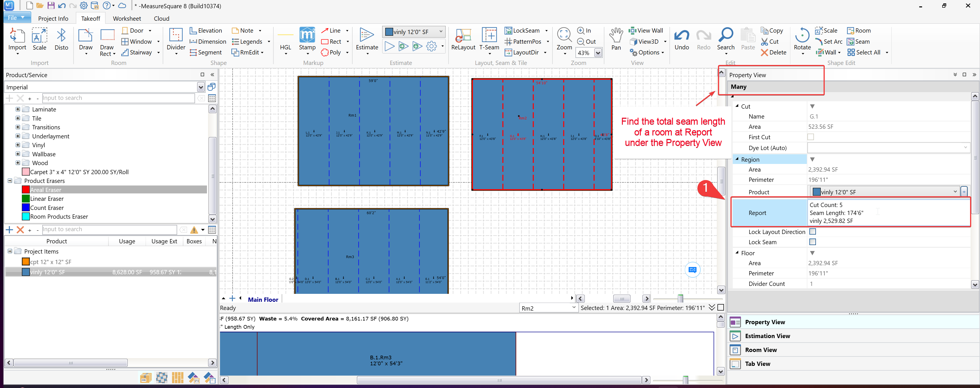This screenshot has width=980, height=388.
Task: Expand the Vinyl product folder
Action: coord(18,145)
